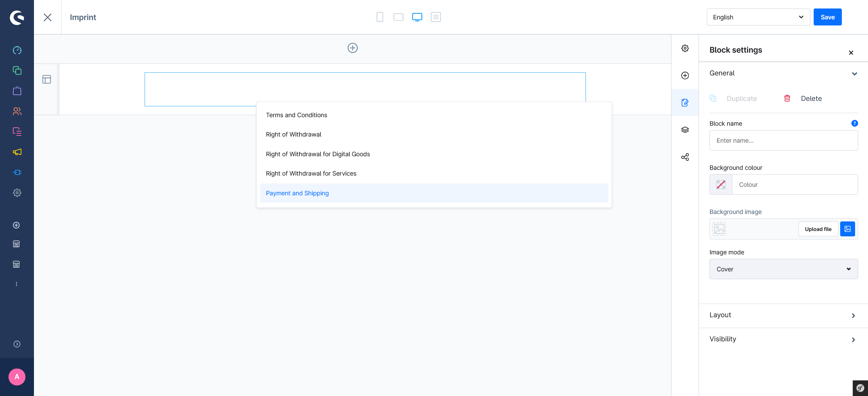Click the background colour swatch
The image size is (868, 396).
click(x=721, y=184)
